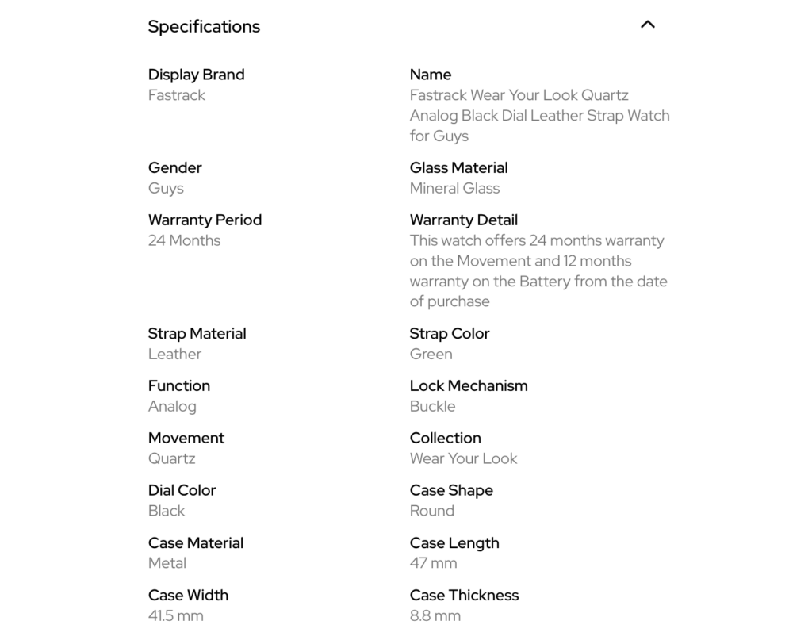Click the 24 Months warranty period
Viewport: 812px width, 644px height.
coord(184,240)
